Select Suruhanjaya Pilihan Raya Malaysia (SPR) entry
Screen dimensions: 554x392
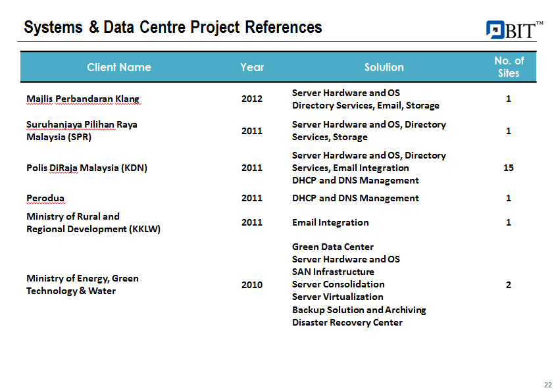click(x=82, y=131)
